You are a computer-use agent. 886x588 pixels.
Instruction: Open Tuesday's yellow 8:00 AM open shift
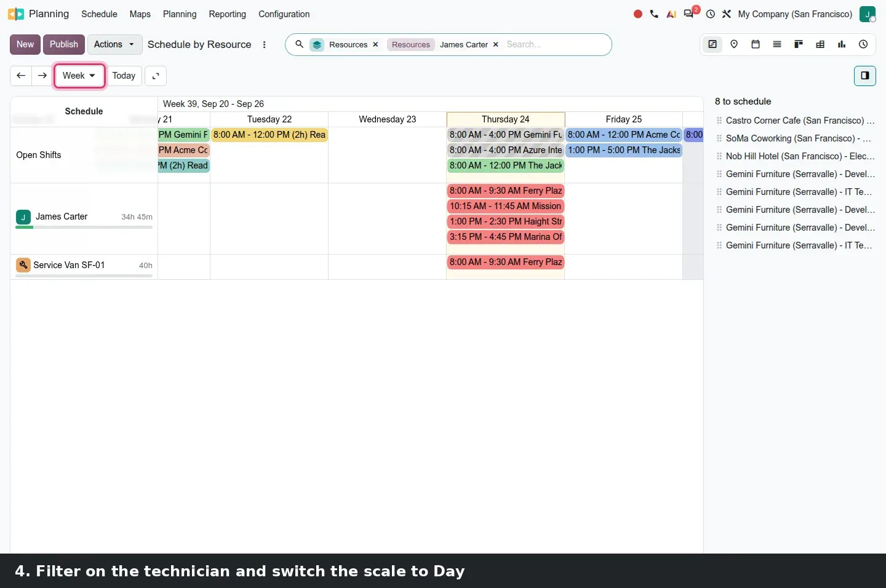269,135
